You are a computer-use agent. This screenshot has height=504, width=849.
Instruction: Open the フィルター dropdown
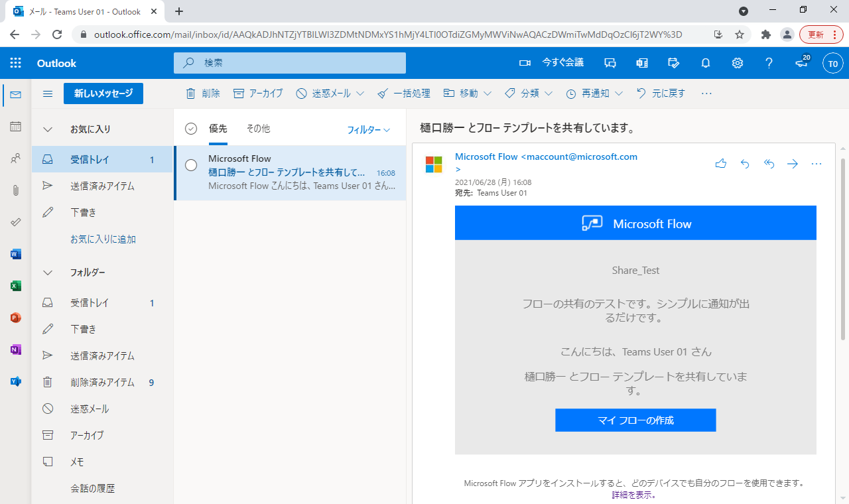(x=369, y=130)
